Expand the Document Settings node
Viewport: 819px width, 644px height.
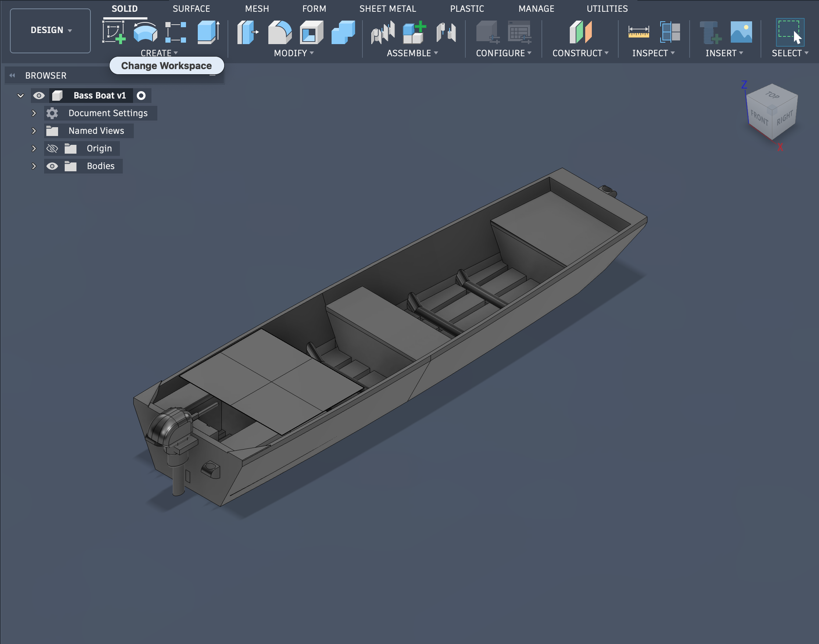[33, 113]
